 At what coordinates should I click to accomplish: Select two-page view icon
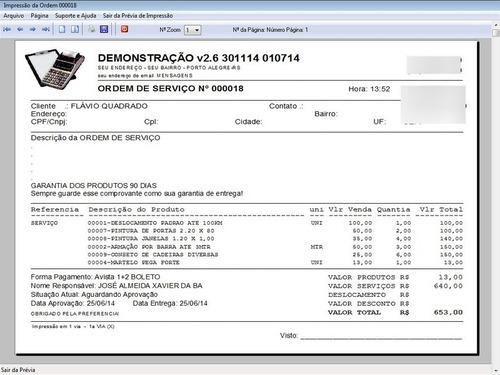click(x=75, y=29)
